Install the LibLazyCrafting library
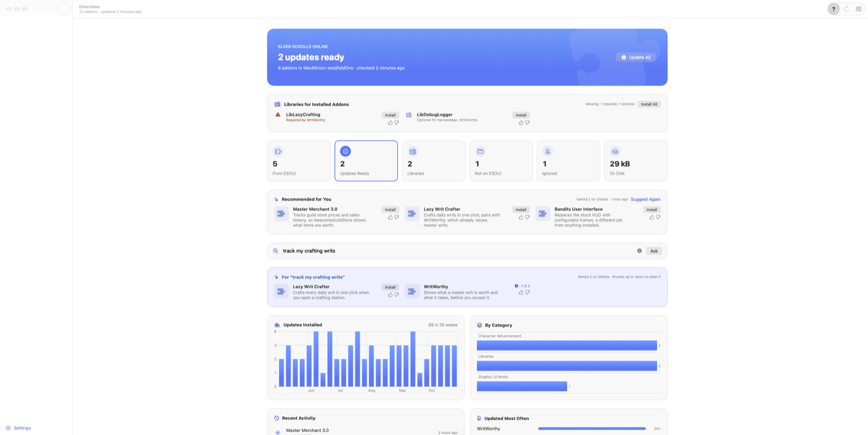This screenshot has width=868, height=435. tap(390, 115)
